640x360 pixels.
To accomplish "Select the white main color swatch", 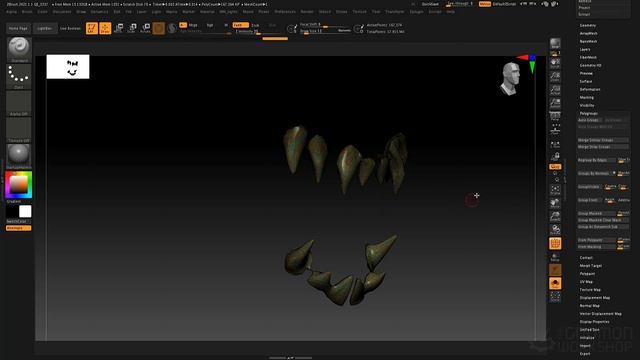I will [x=25, y=211].
